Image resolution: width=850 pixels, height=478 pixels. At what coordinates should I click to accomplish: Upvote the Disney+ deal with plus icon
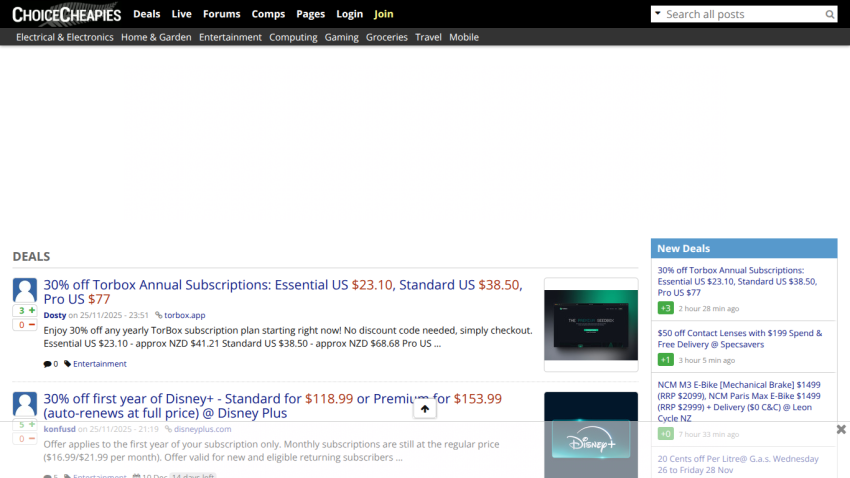tap(32, 424)
